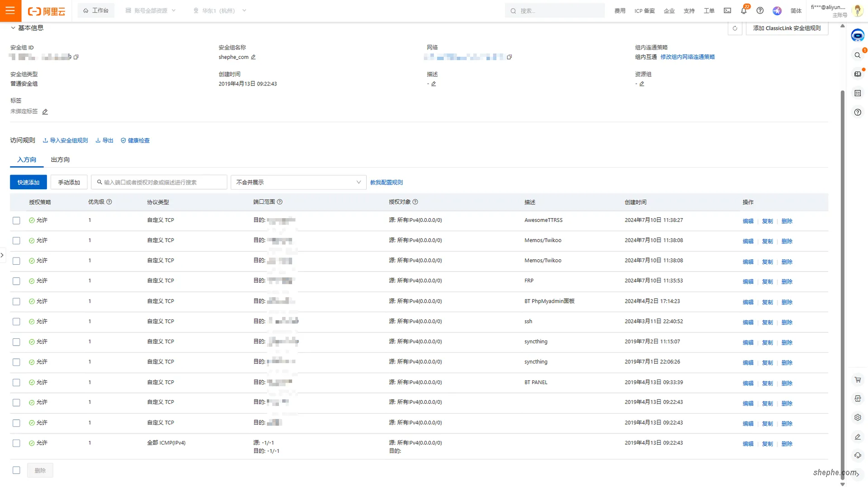The width and height of the screenshot is (868, 487).
Task: Open the 教我配置规则 link
Action: (386, 182)
